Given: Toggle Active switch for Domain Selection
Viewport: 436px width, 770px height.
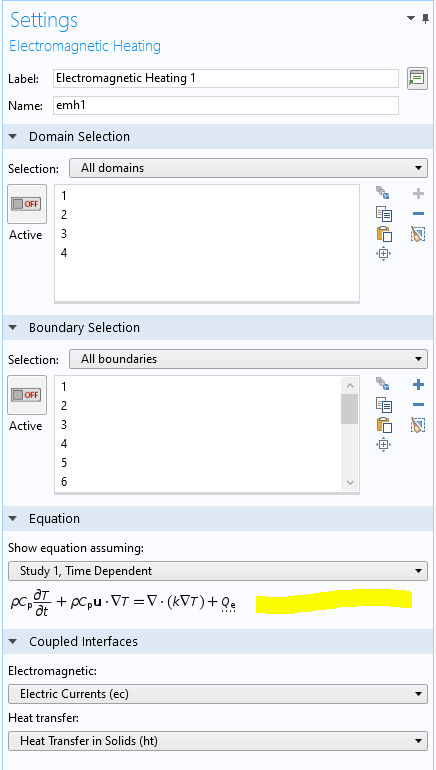Looking at the screenshot, I should click(27, 204).
